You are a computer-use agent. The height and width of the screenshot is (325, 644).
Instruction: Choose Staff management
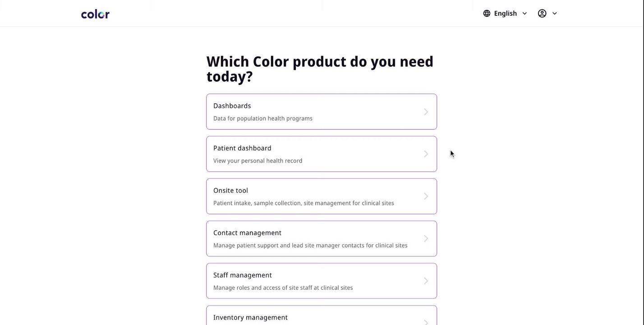pyautogui.click(x=322, y=281)
